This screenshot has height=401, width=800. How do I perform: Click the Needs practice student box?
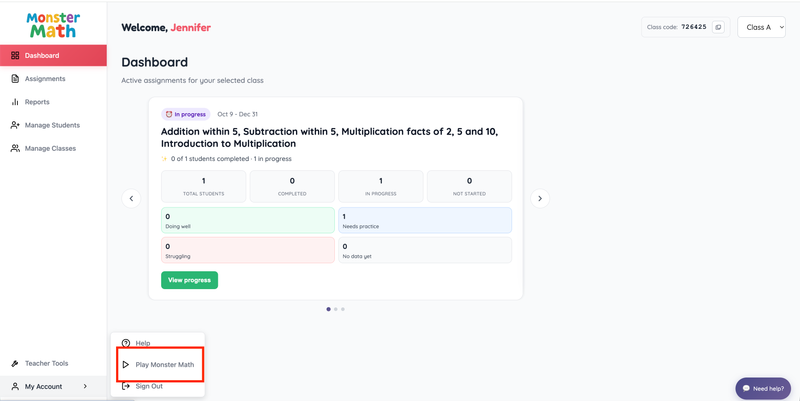coord(425,220)
